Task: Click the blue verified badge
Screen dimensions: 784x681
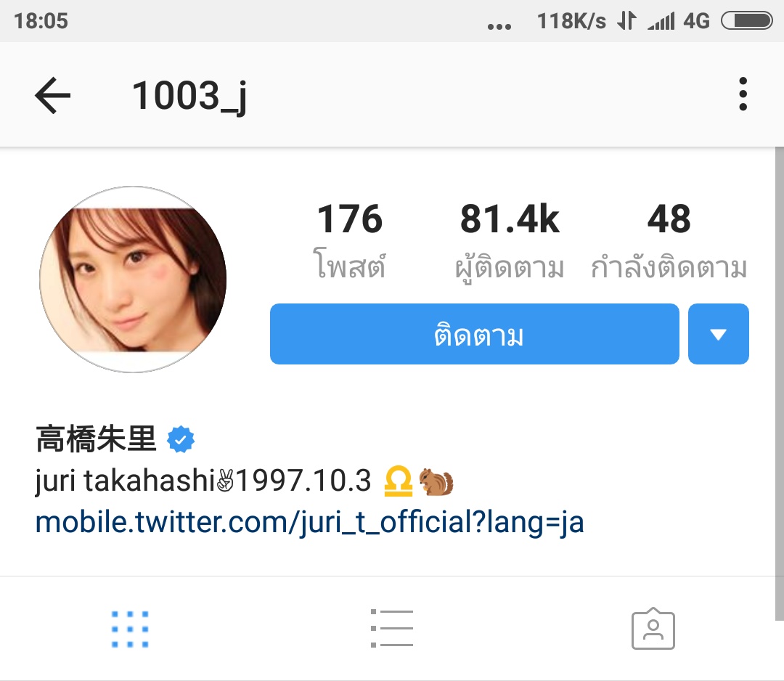Action: point(181,439)
